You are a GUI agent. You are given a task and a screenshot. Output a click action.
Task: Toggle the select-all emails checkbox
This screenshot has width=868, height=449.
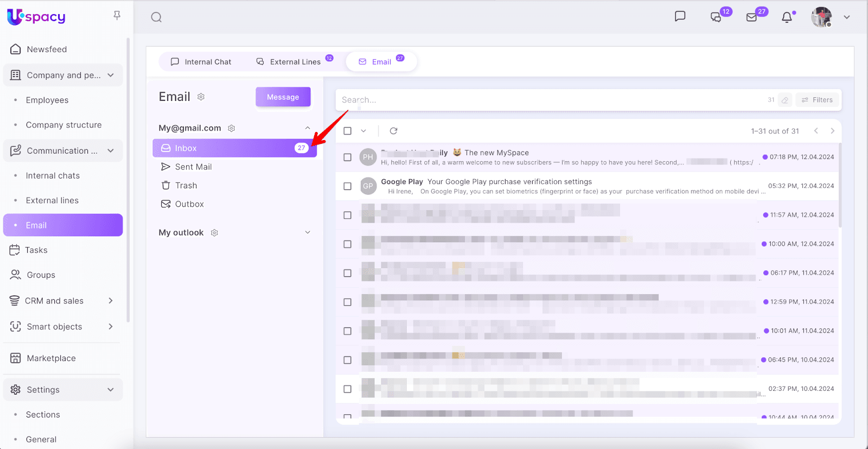[347, 131]
